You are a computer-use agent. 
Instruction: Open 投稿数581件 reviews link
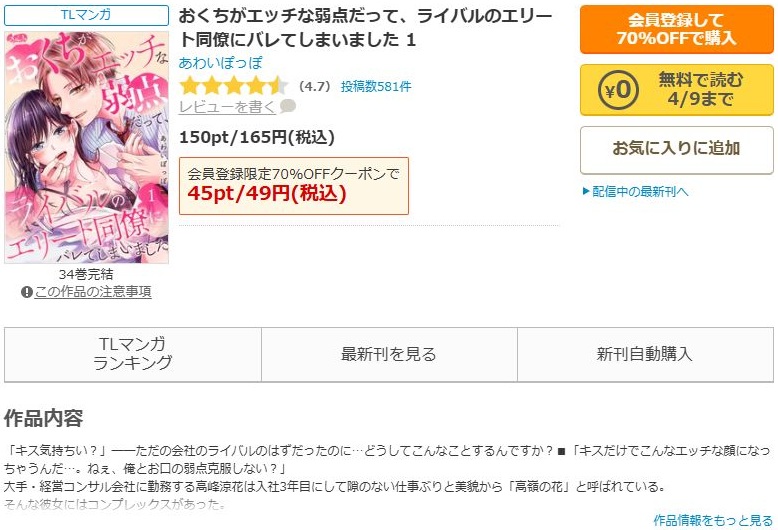pos(376,86)
